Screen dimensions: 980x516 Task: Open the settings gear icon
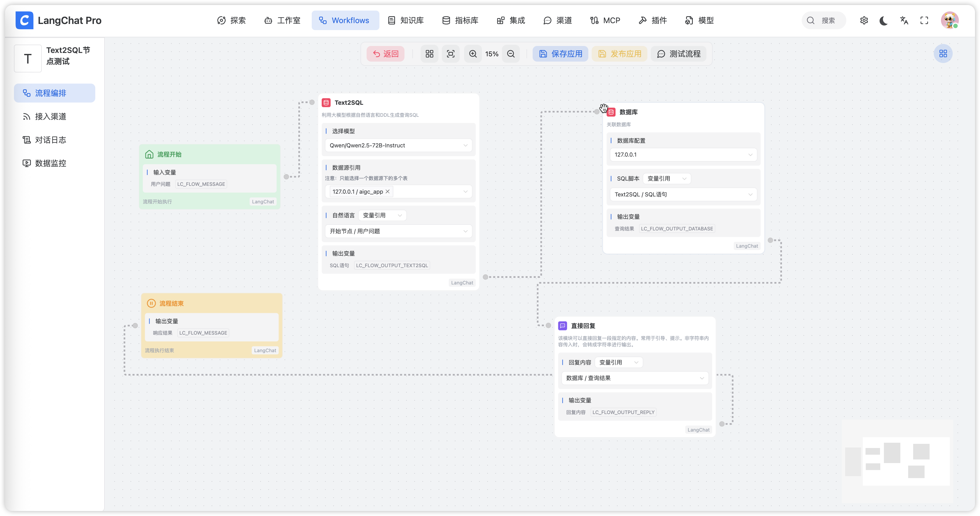[x=864, y=21]
